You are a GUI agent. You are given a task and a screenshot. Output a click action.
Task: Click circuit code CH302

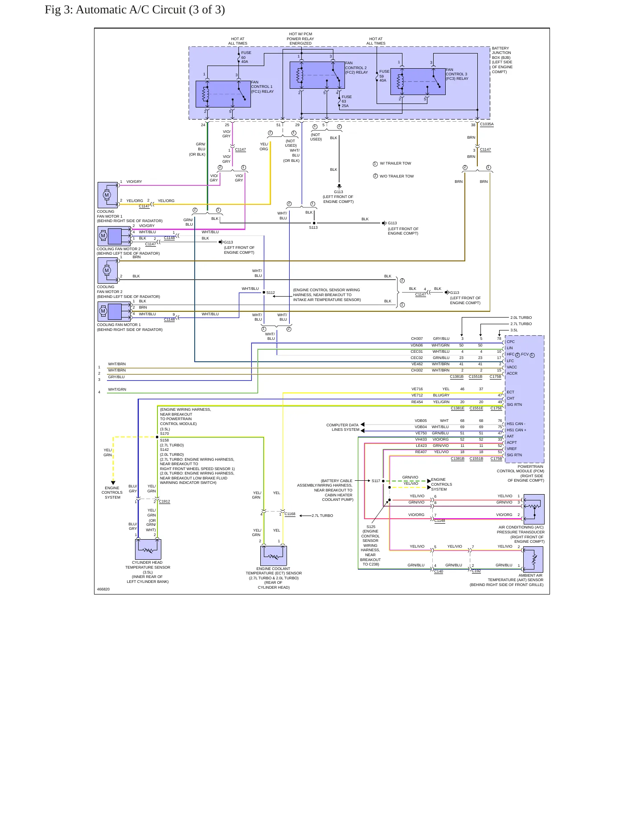tap(417, 370)
